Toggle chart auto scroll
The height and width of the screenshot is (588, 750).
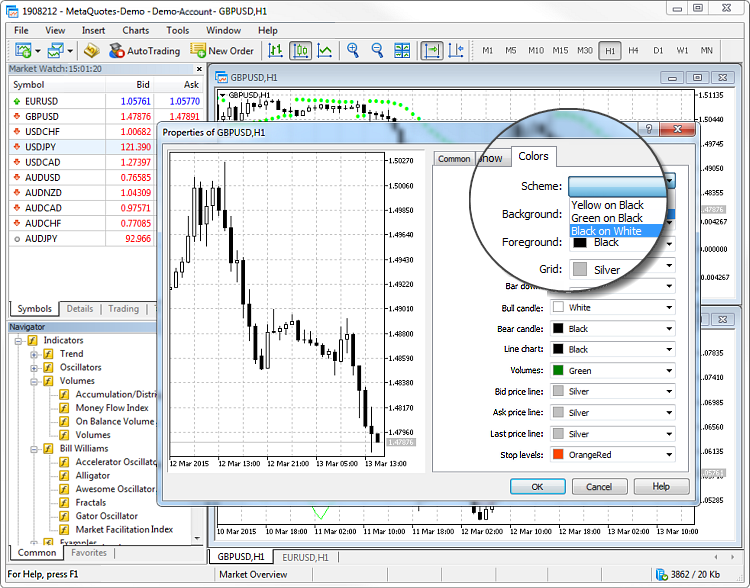(x=431, y=50)
